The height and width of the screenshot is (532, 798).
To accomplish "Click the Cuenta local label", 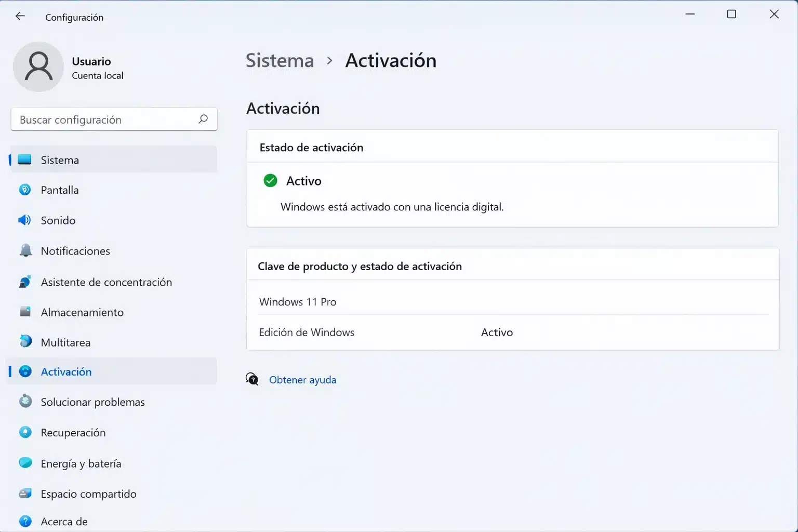I will [x=98, y=75].
